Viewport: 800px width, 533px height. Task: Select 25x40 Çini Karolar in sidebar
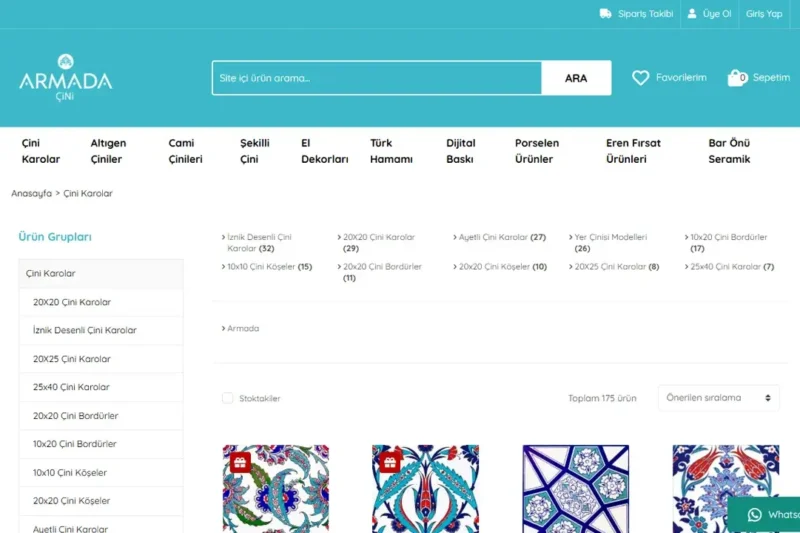click(101, 387)
